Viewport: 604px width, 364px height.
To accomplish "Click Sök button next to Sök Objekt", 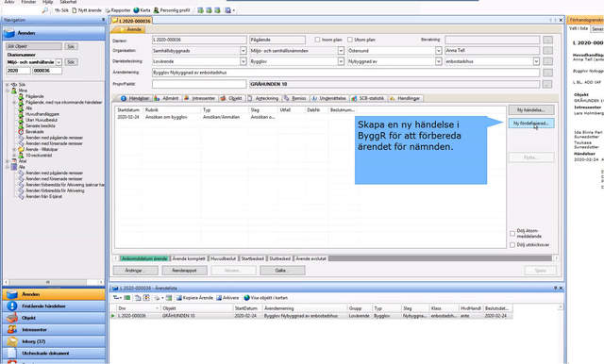I will [x=71, y=46].
